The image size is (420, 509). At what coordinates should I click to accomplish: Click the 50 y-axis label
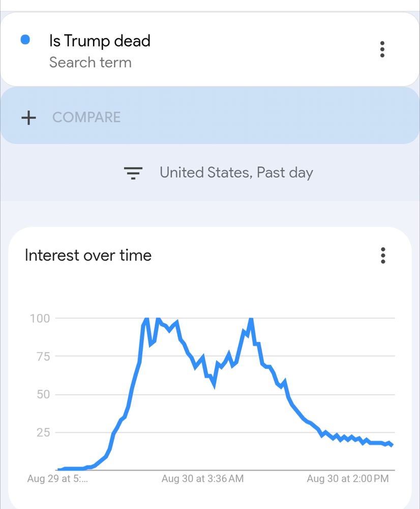click(x=43, y=394)
